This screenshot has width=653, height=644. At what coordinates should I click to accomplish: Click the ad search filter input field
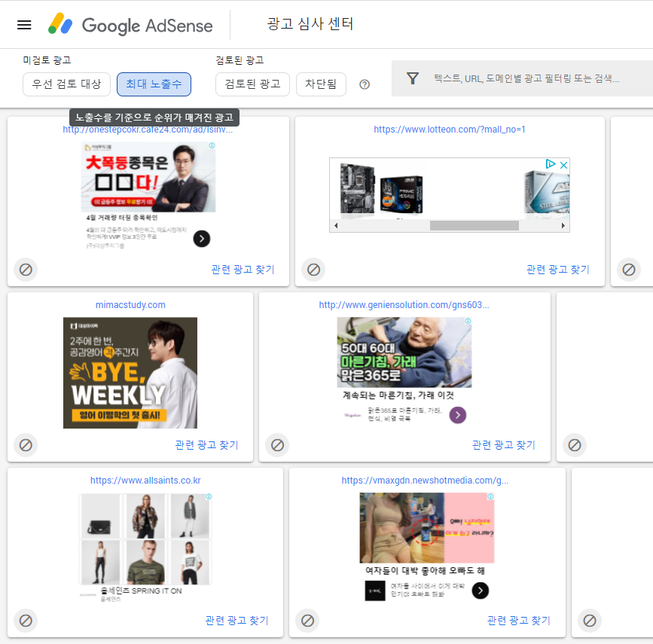pyautogui.click(x=526, y=78)
